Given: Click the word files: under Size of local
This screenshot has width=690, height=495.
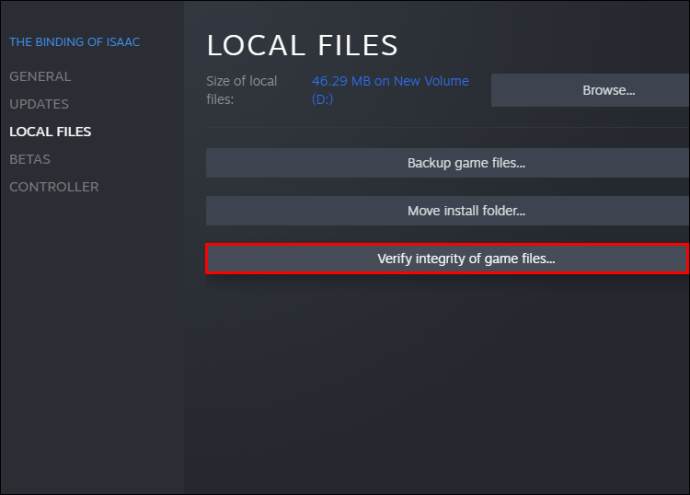Looking at the screenshot, I should (x=220, y=99).
